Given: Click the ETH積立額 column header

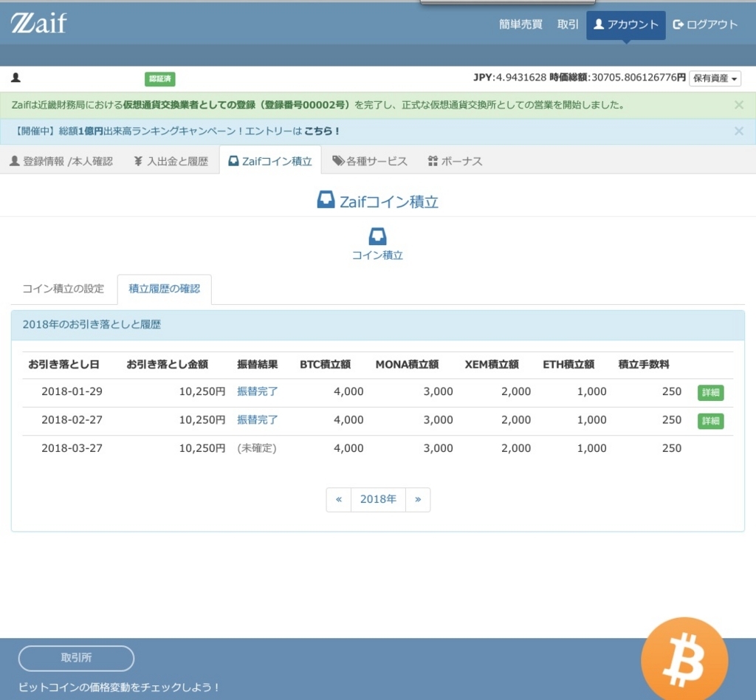Looking at the screenshot, I should [568, 365].
